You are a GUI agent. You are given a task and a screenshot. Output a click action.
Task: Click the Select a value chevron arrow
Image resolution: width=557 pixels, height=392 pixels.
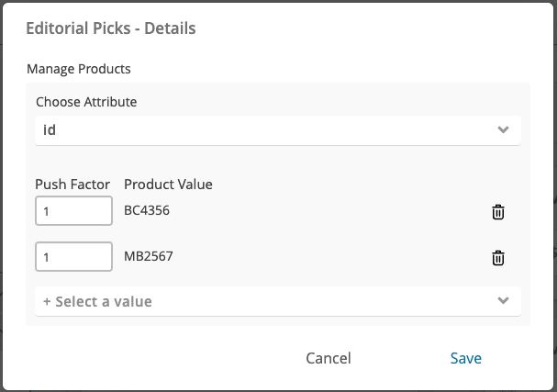pos(503,301)
